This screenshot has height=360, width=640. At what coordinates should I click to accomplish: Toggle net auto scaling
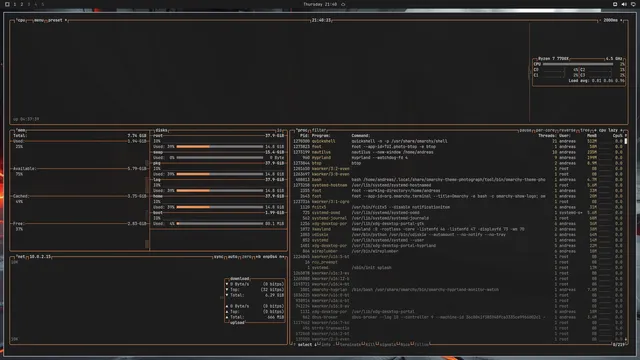coord(233,257)
